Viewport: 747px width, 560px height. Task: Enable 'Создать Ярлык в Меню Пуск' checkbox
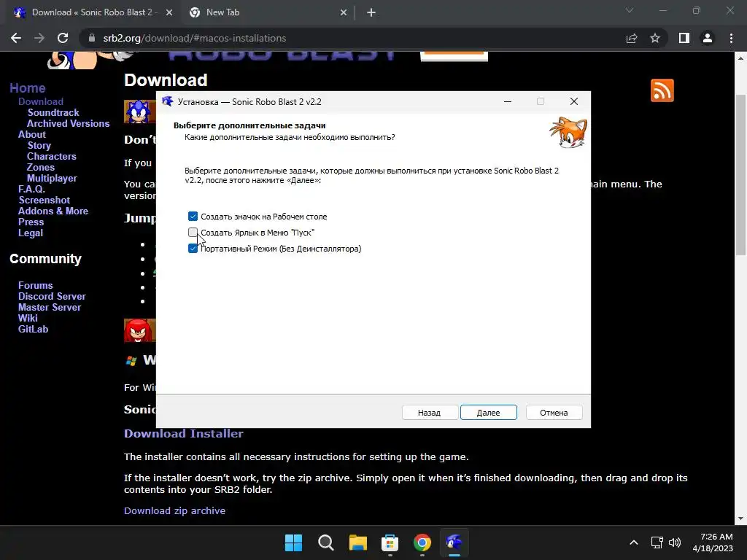point(193,233)
